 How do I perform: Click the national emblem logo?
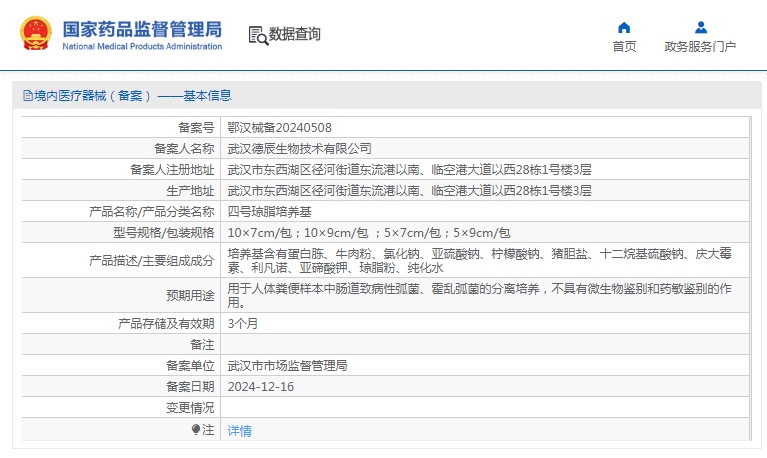tap(36, 33)
